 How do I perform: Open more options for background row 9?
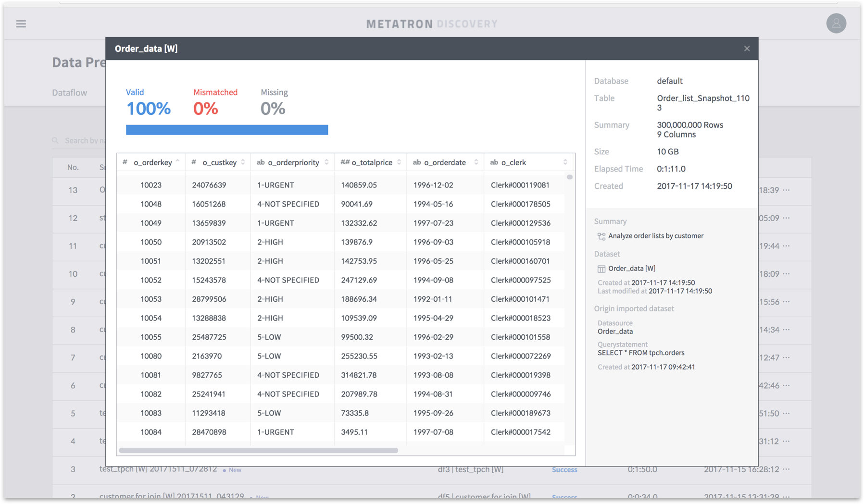(787, 302)
